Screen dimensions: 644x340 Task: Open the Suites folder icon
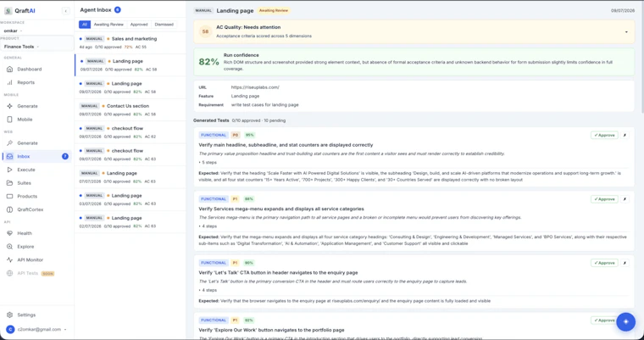coord(10,183)
